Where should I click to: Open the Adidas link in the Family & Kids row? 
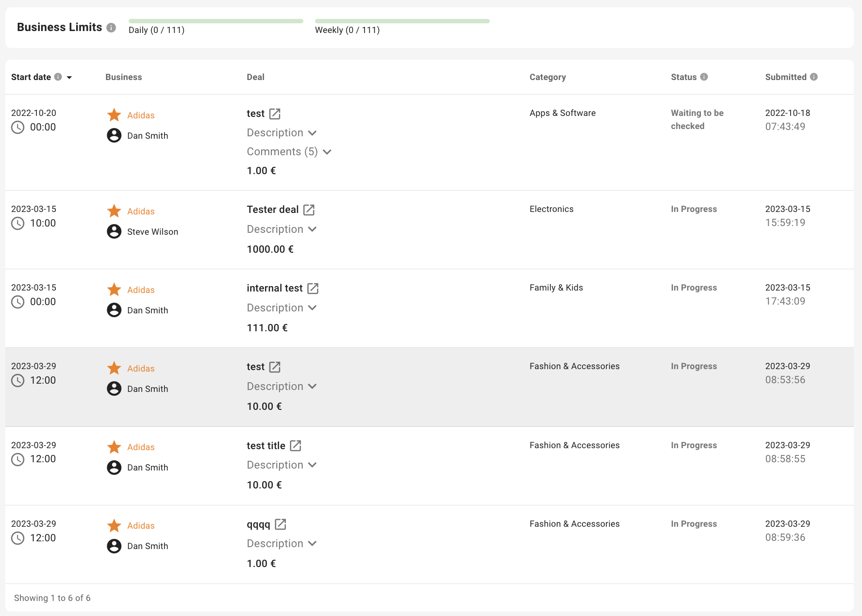(141, 290)
